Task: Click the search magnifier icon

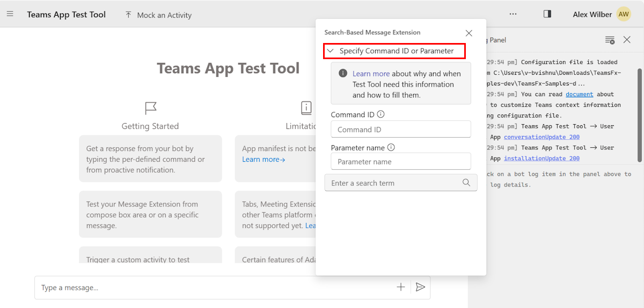Action: 466,183
